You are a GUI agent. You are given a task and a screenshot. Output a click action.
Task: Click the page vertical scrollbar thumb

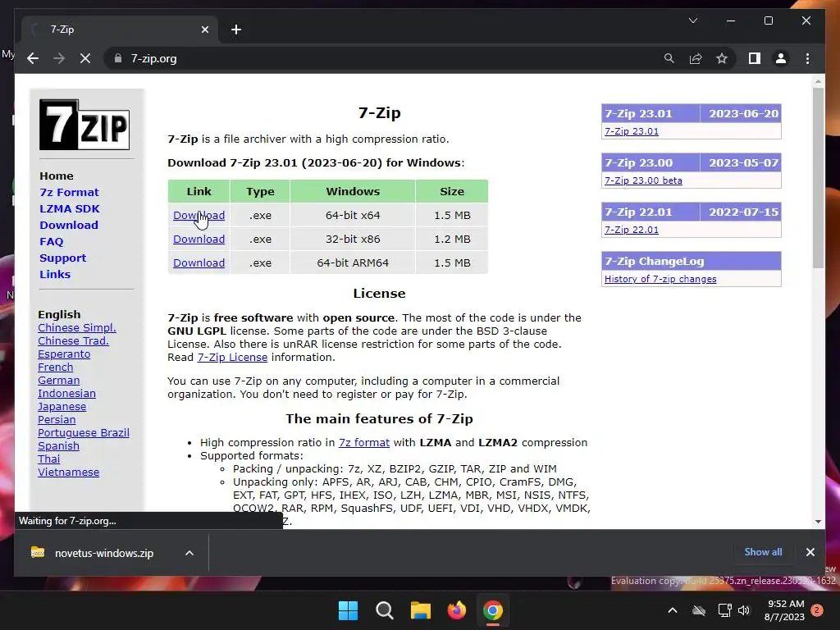coord(818,178)
